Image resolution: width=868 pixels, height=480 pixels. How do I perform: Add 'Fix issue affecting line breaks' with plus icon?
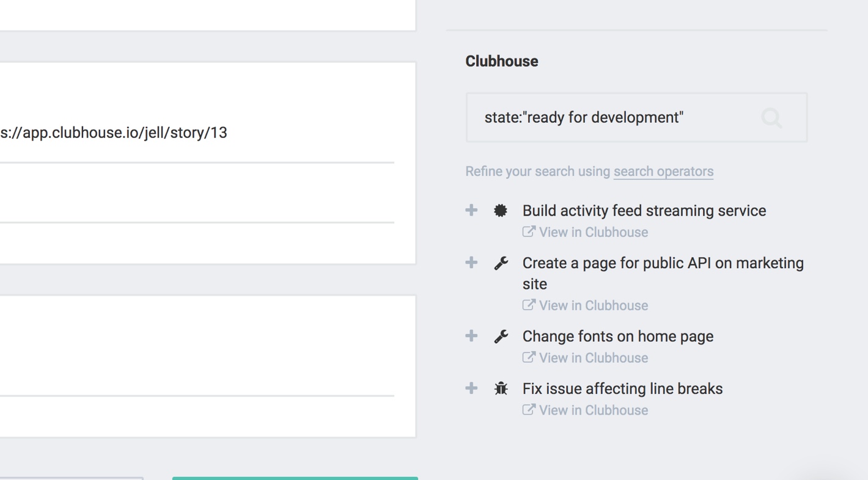coord(471,388)
